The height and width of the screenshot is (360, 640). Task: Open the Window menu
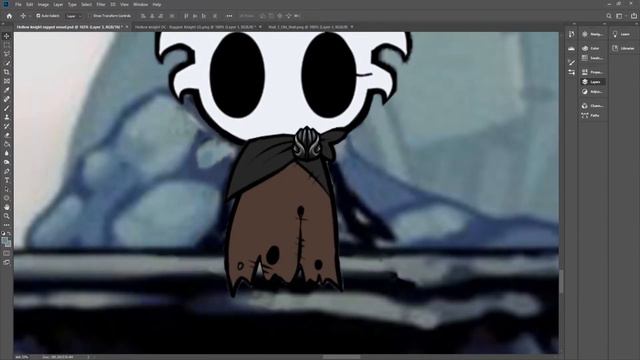coord(141,4)
